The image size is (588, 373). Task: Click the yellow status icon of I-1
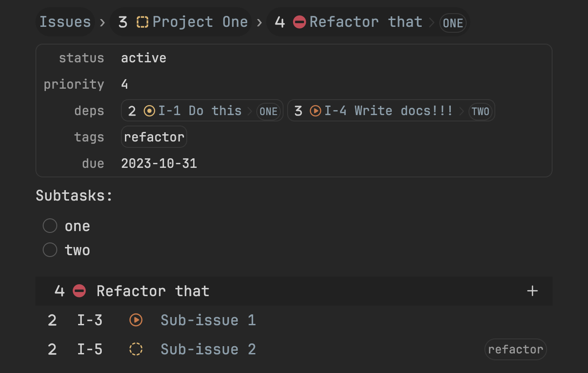[149, 111]
